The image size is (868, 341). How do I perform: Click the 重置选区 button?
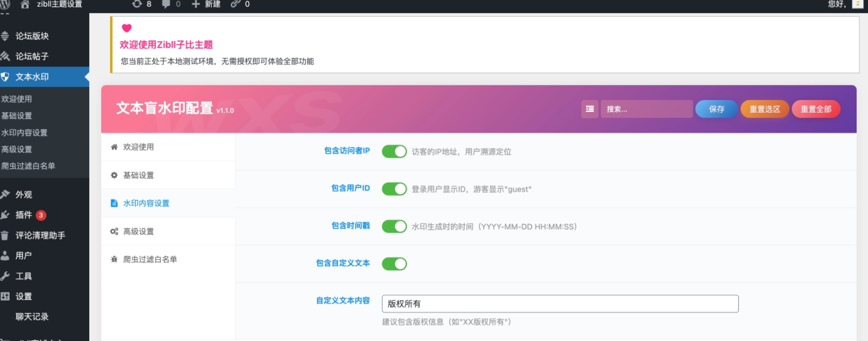764,109
